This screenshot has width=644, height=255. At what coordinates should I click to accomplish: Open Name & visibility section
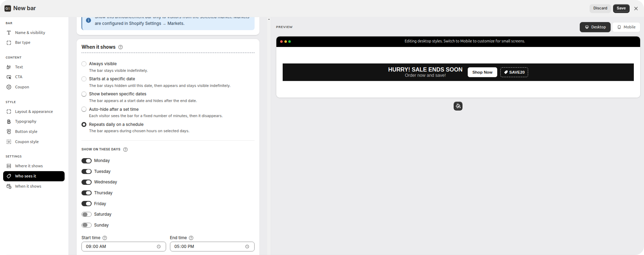click(34, 33)
